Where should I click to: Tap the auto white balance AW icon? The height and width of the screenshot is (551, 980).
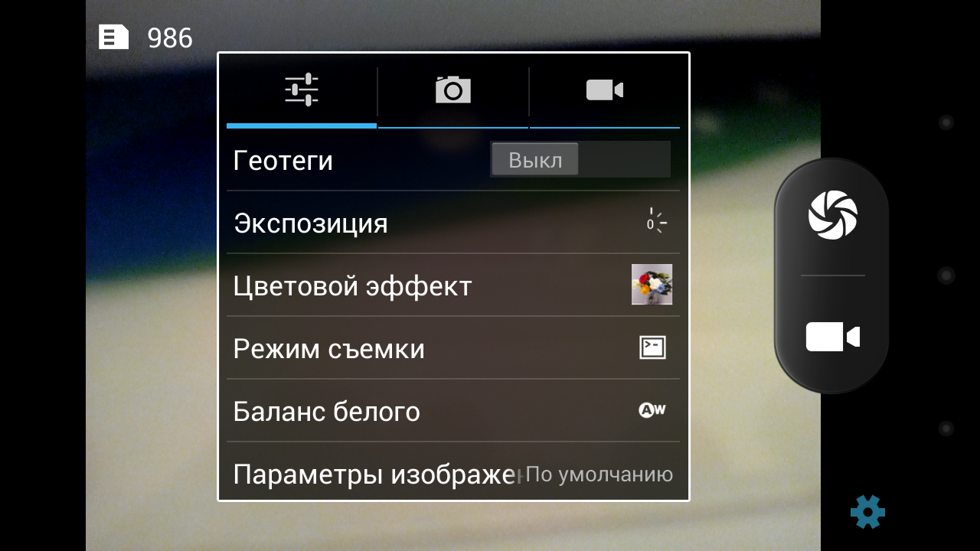click(652, 410)
